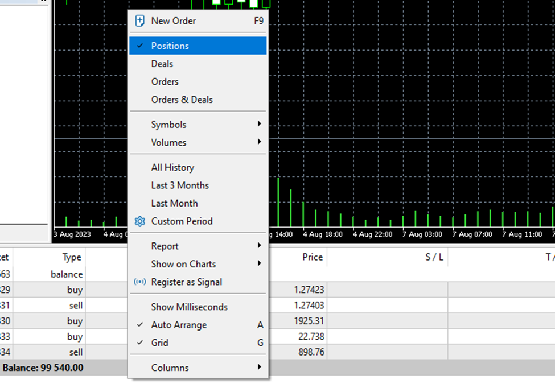Sort by the S / L column header
The width and height of the screenshot is (555, 392).
[434, 257]
